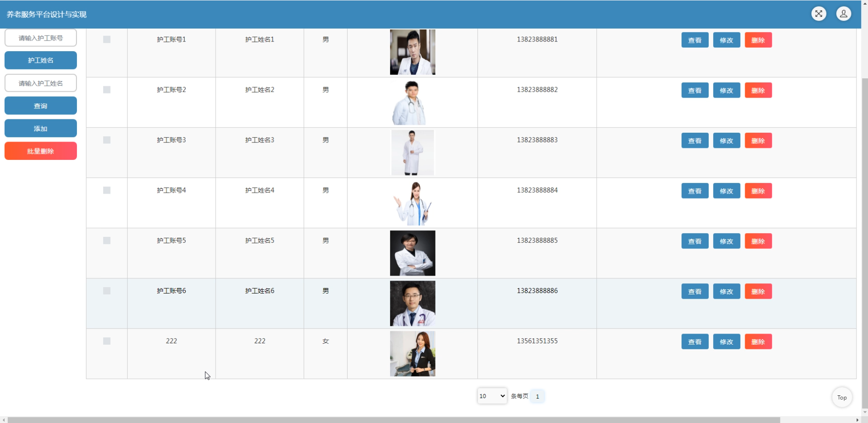Click 删除 for 护工账号5 row
The image size is (868, 423).
(x=758, y=241)
